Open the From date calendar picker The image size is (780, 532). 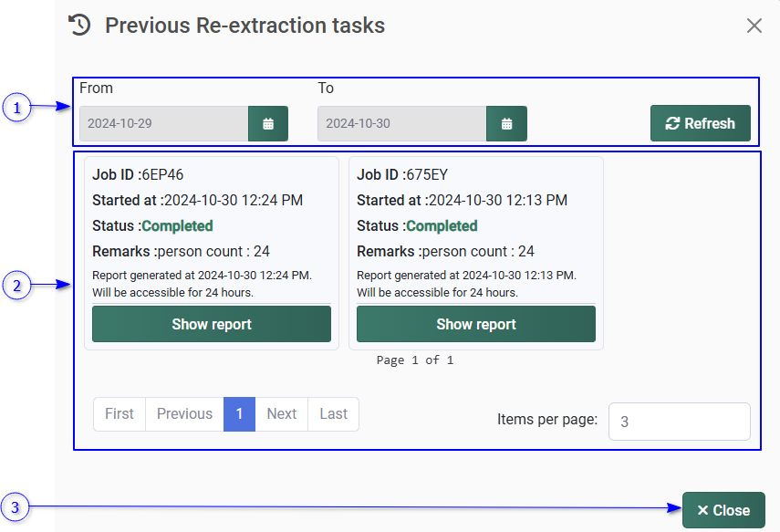268,124
